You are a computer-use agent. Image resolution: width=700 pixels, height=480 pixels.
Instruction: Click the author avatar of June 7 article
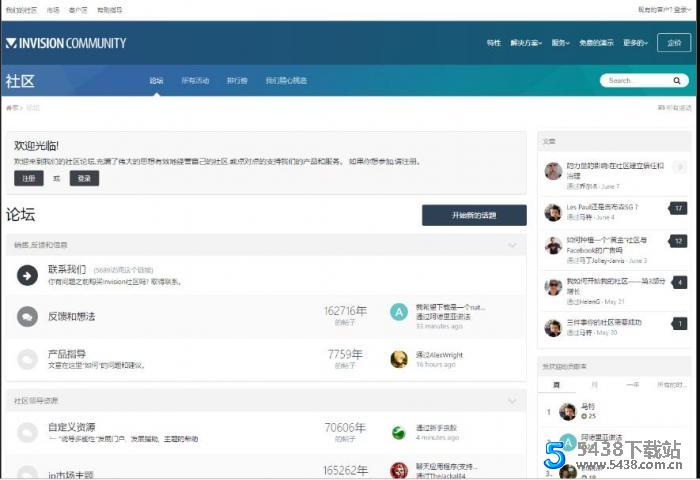pyautogui.click(x=553, y=171)
